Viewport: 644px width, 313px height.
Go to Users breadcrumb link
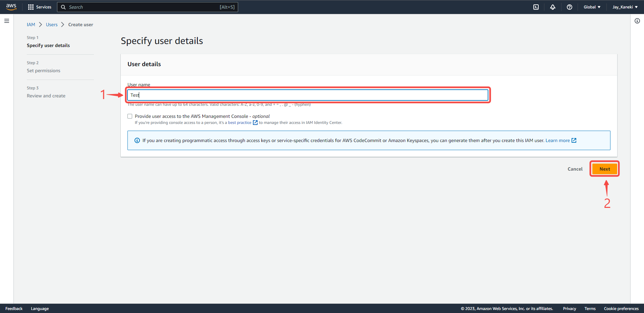tap(52, 25)
